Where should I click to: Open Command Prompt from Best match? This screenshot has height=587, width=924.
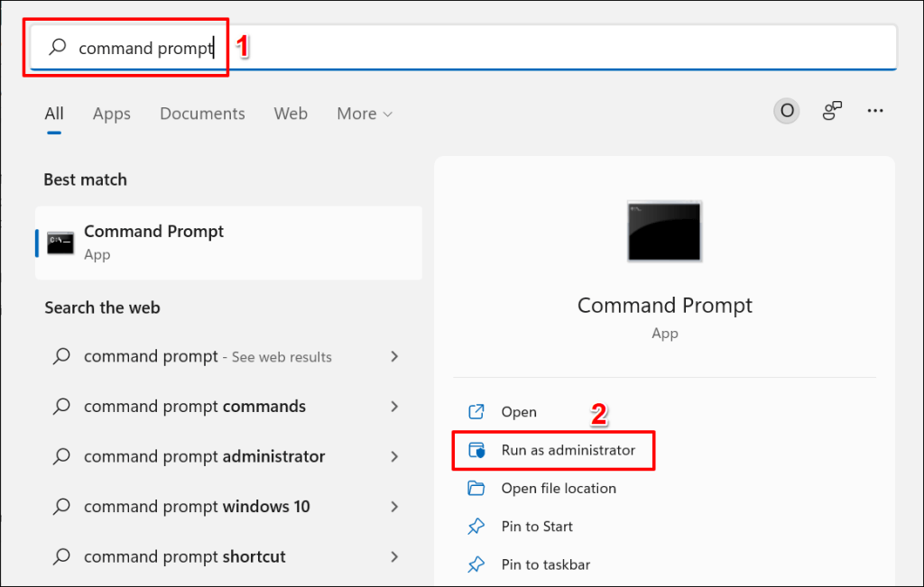click(153, 242)
